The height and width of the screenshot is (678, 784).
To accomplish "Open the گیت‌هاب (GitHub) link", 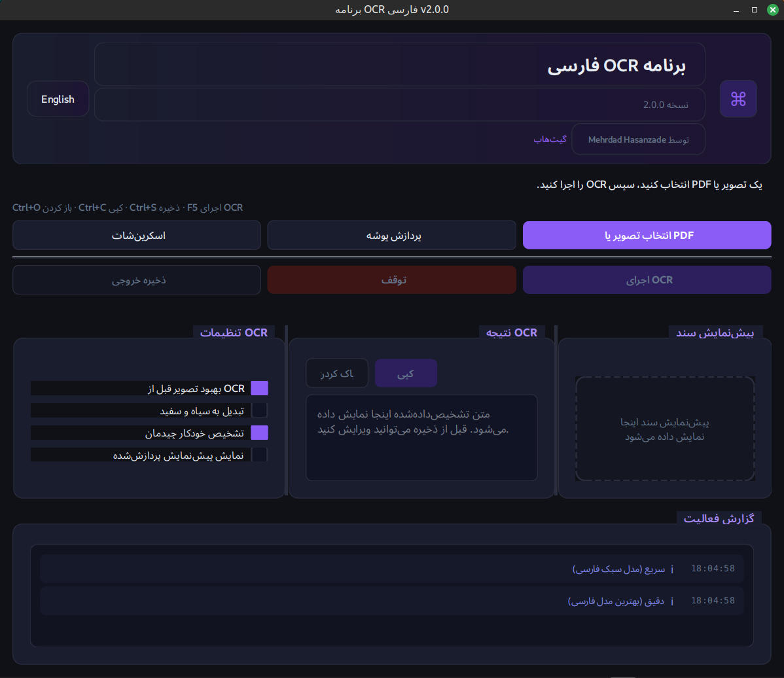I will pos(550,139).
